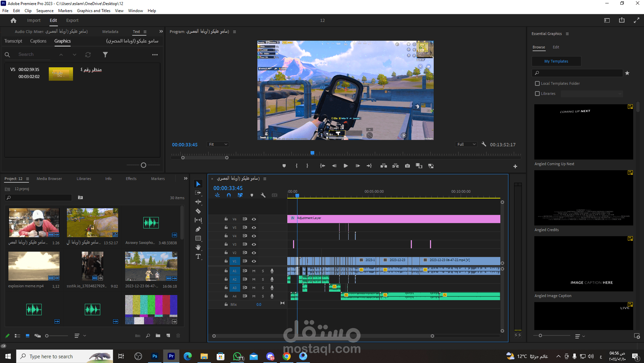Switch to the Captions tab
The image size is (644, 363).
point(38,41)
